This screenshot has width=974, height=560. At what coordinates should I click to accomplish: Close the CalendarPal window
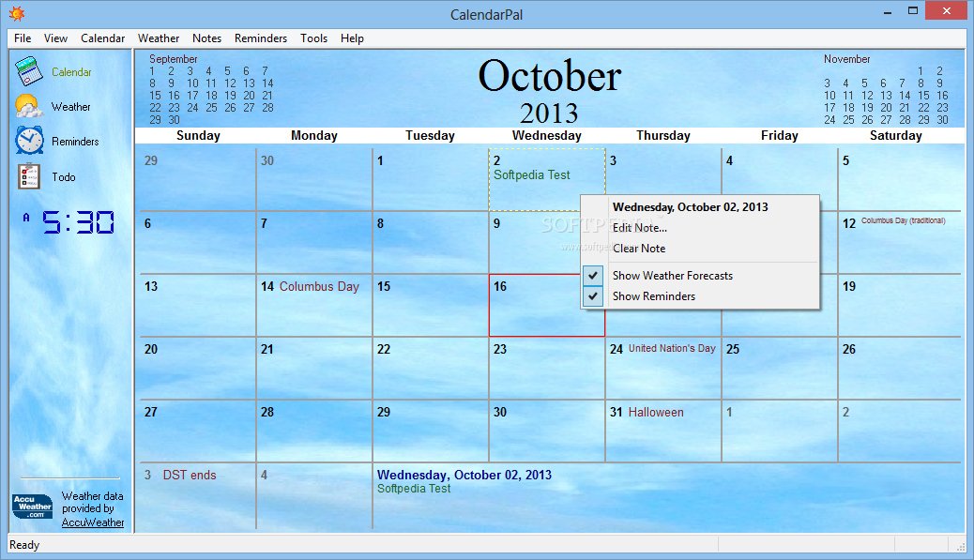point(947,10)
